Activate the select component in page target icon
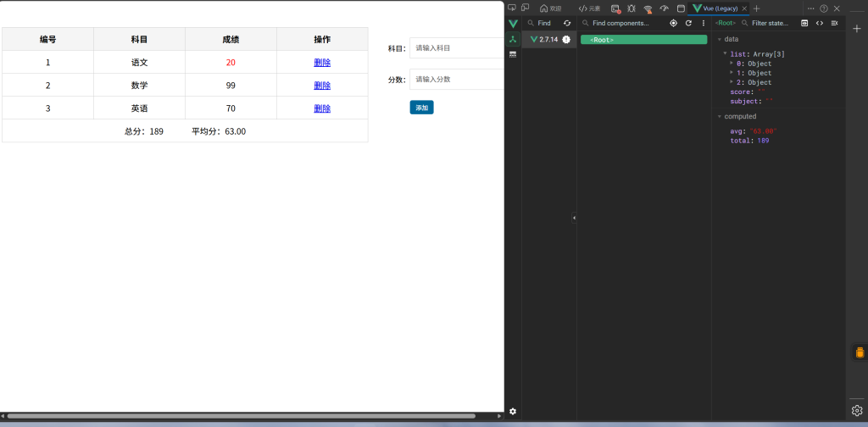The image size is (868, 427). [673, 23]
